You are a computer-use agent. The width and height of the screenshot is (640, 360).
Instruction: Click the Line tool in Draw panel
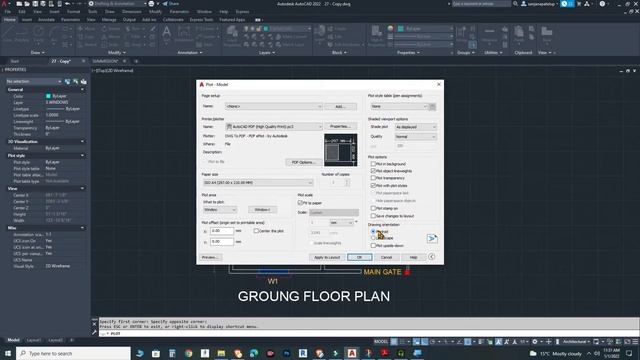pyautogui.click(x=7, y=33)
